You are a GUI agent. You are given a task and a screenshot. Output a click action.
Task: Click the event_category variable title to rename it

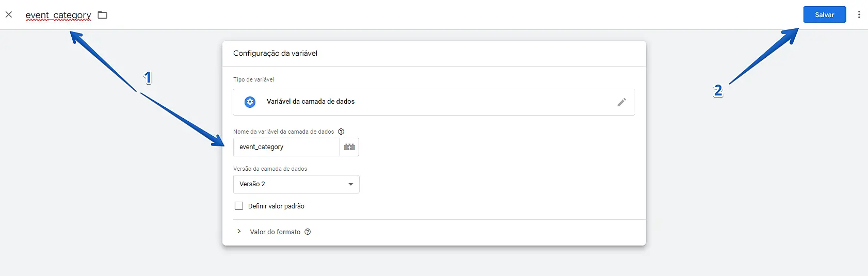click(58, 15)
